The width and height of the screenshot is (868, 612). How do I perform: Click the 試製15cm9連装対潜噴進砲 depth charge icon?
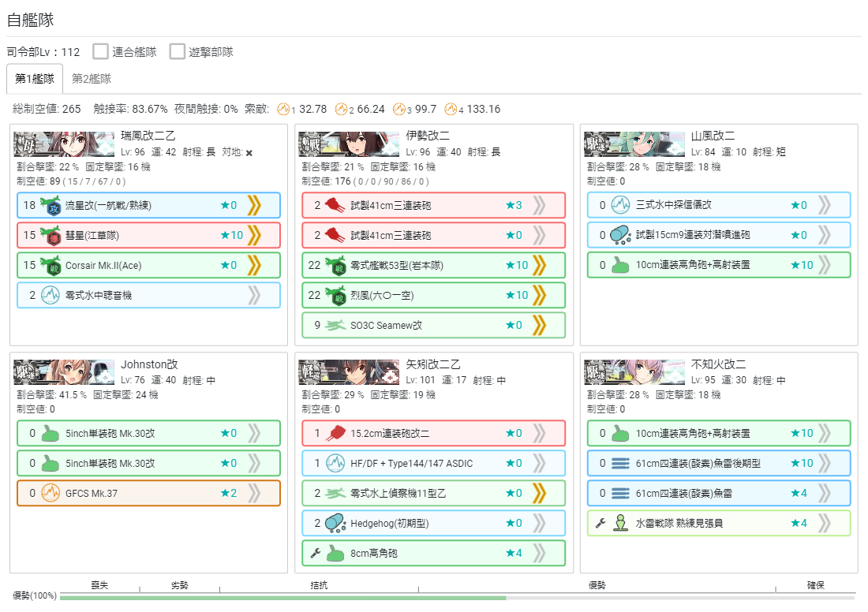[x=620, y=234]
